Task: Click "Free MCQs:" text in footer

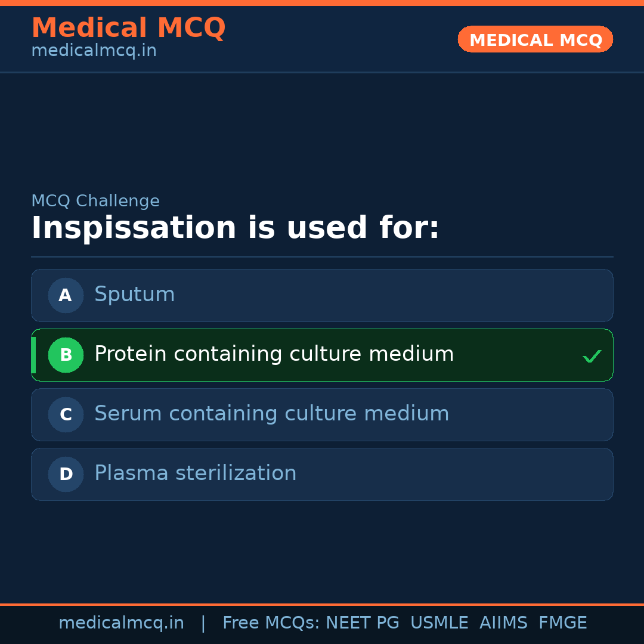Action: coord(271,623)
